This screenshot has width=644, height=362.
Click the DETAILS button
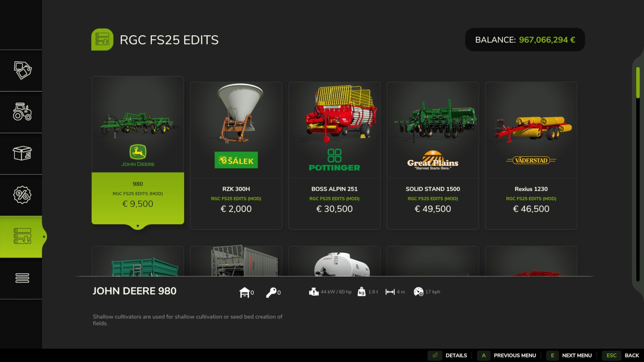pyautogui.click(x=448, y=355)
